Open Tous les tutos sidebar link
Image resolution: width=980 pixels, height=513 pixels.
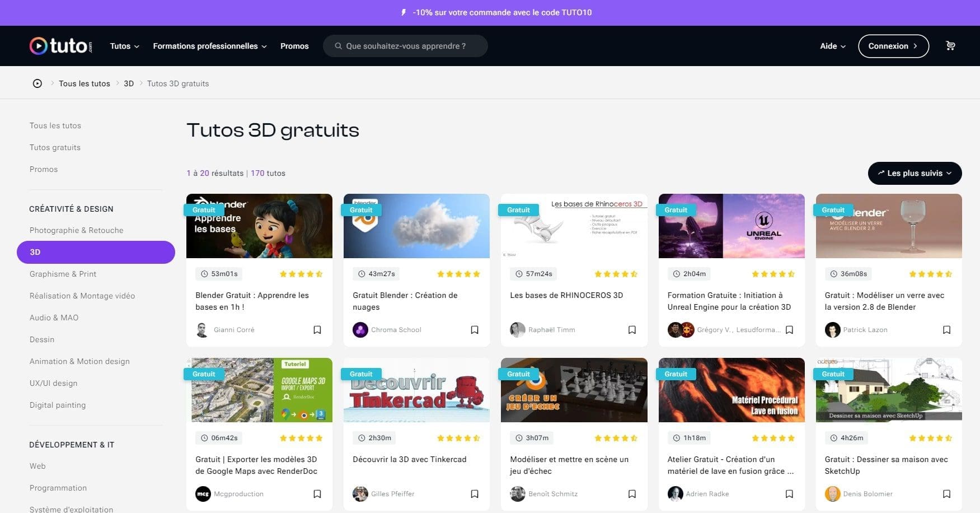(x=55, y=125)
